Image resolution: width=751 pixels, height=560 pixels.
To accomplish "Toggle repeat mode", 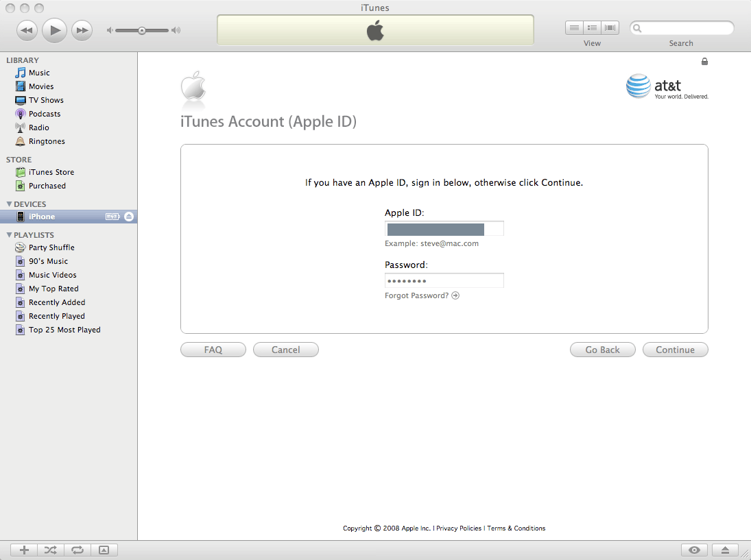I will (x=78, y=550).
